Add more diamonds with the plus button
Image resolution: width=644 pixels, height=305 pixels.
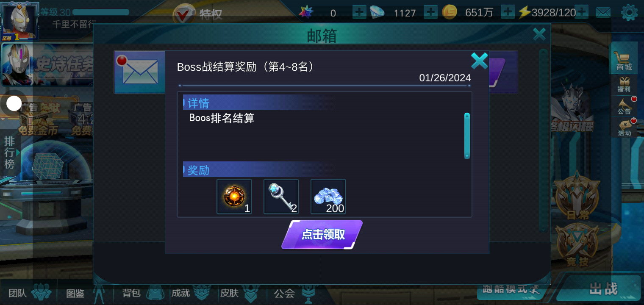point(430,12)
